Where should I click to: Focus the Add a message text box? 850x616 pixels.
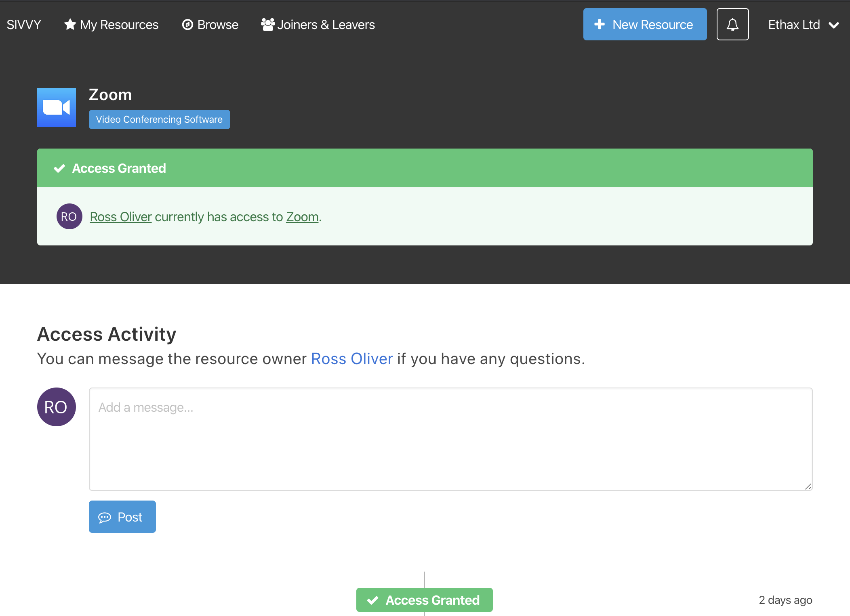(450, 439)
